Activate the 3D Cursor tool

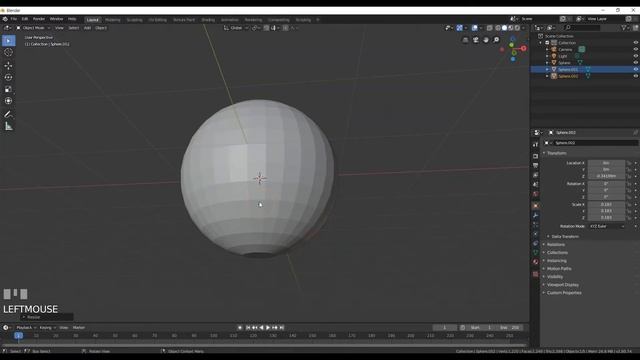9,52
